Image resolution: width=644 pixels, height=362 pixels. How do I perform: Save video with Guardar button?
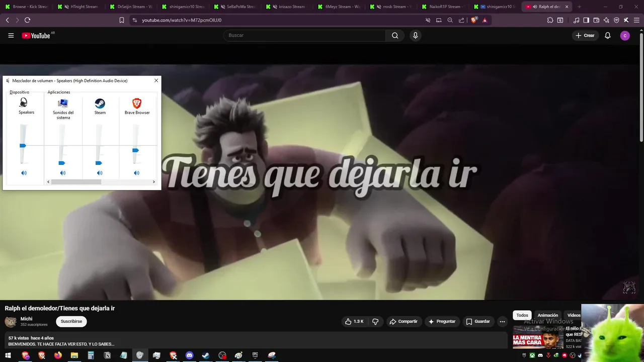click(477, 321)
